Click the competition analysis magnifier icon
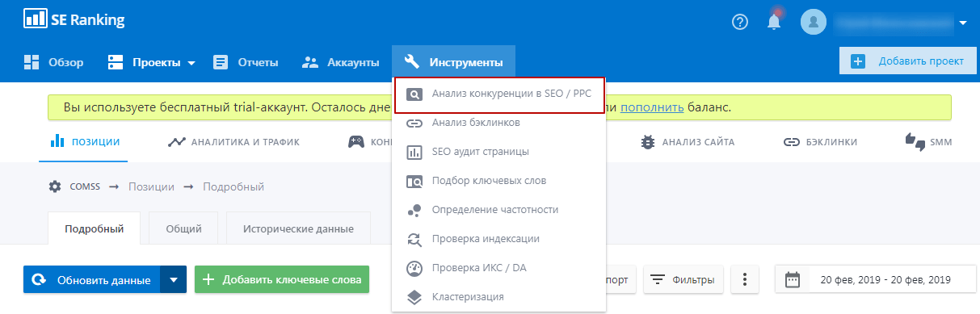 (414, 94)
